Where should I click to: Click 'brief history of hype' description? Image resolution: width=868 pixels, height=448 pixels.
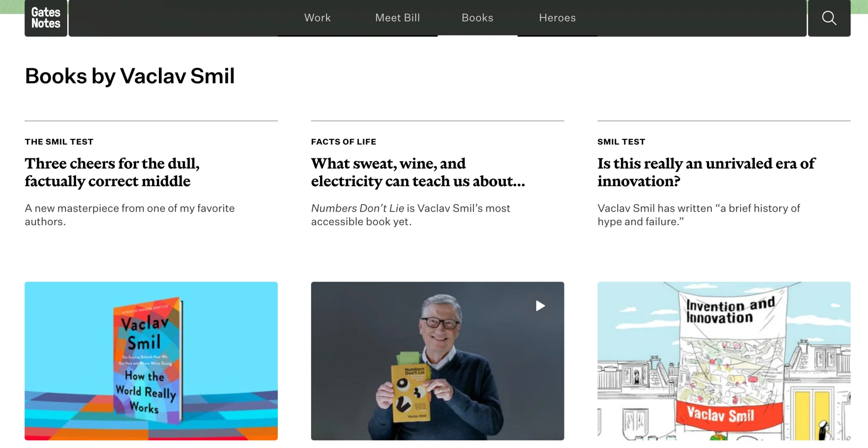pos(698,214)
